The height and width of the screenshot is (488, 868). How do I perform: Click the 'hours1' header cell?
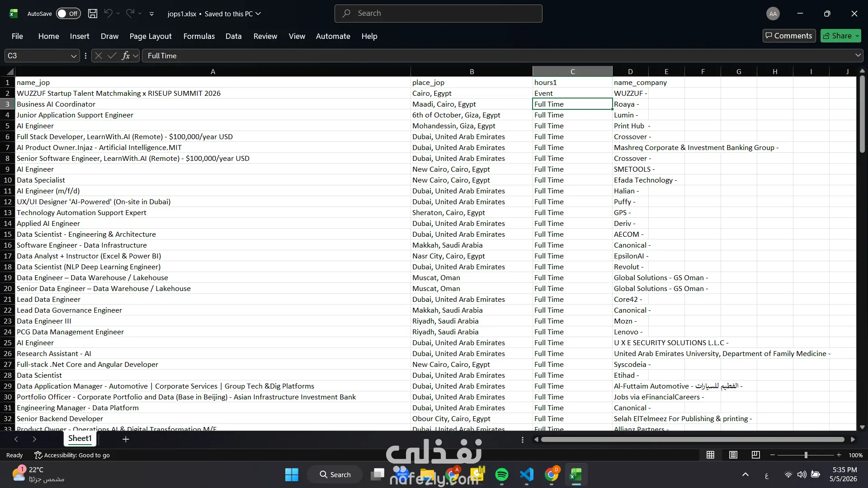point(572,82)
